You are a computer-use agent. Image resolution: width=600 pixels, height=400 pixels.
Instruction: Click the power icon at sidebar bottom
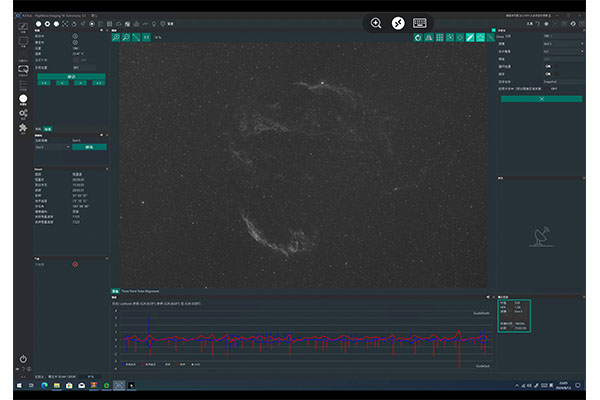23,358
